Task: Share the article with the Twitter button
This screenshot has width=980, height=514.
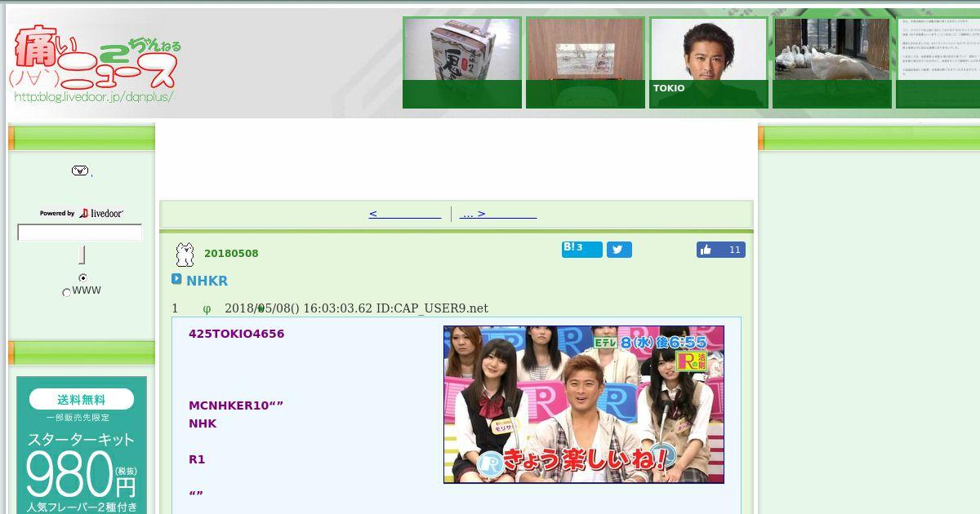Action: pyautogui.click(x=619, y=250)
